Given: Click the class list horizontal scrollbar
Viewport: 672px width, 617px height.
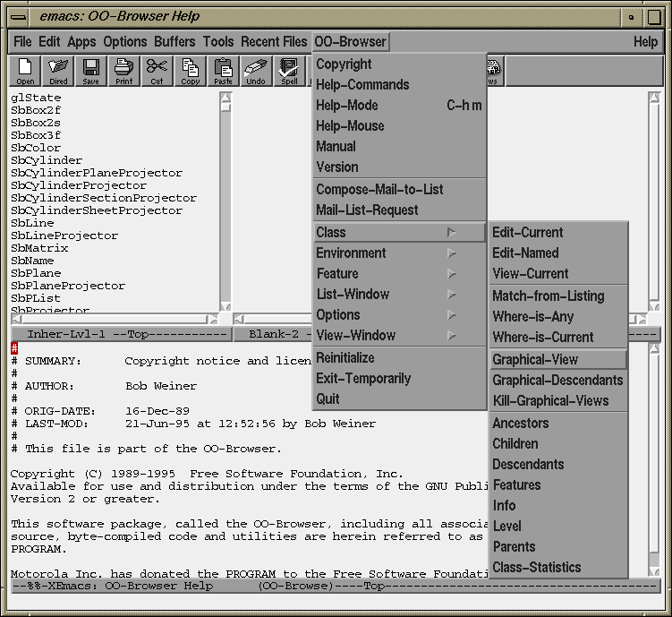Looking at the screenshot, I should click(x=115, y=320).
